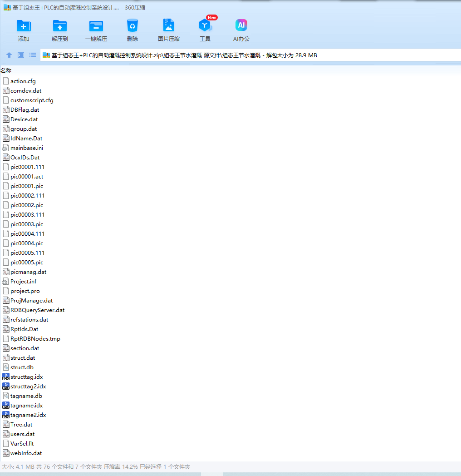Select the action.cfg file icon
The image size is (461, 476).
[6, 81]
